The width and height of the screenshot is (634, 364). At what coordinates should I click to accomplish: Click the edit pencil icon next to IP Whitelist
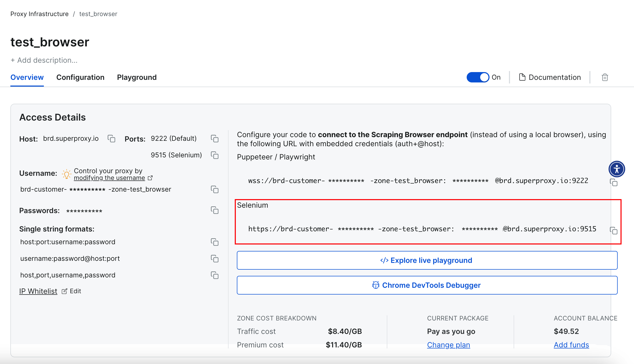click(64, 291)
